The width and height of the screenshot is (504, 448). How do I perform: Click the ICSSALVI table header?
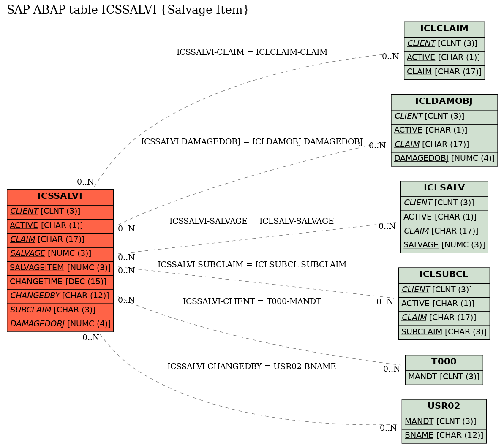coord(60,196)
